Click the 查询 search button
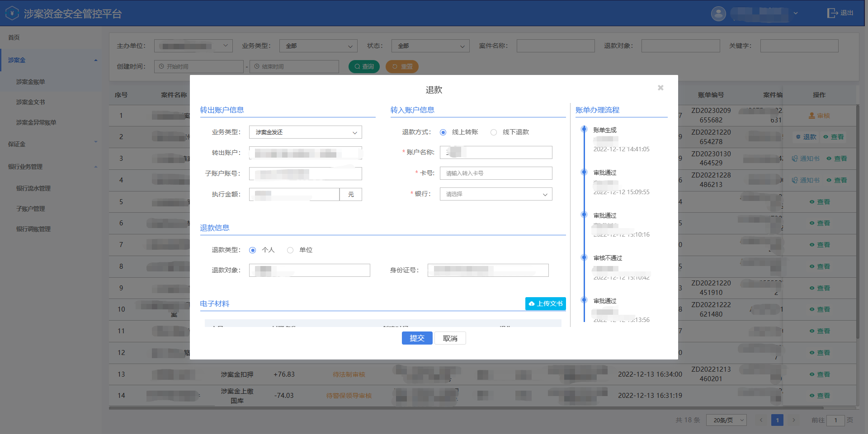868x434 pixels. (364, 66)
